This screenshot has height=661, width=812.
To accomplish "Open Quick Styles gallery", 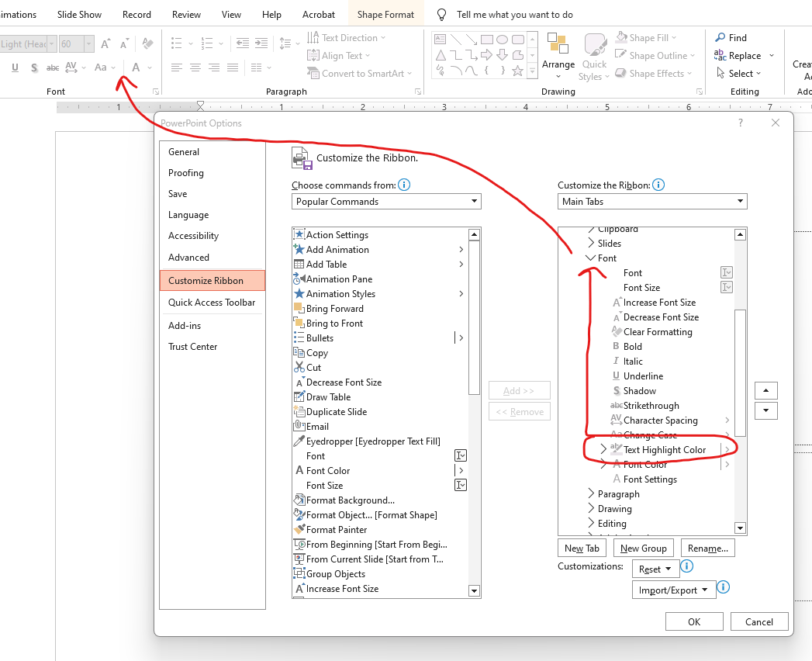I will coord(595,57).
